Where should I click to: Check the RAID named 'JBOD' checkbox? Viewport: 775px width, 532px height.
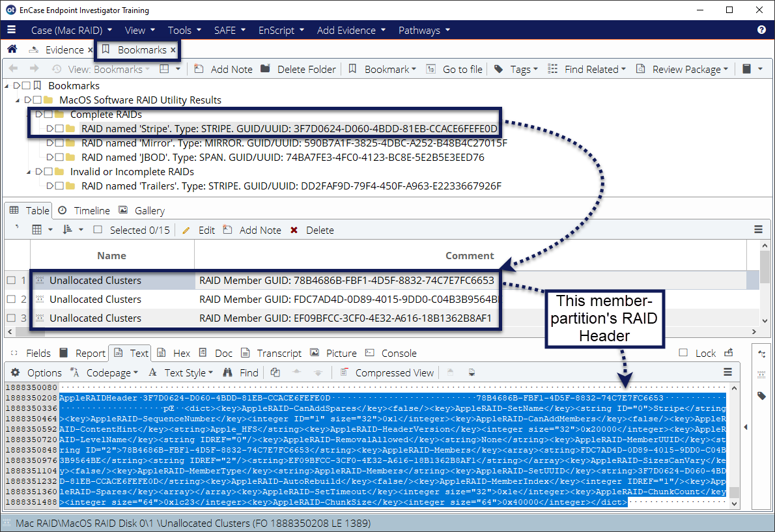pyautogui.click(x=59, y=157)
